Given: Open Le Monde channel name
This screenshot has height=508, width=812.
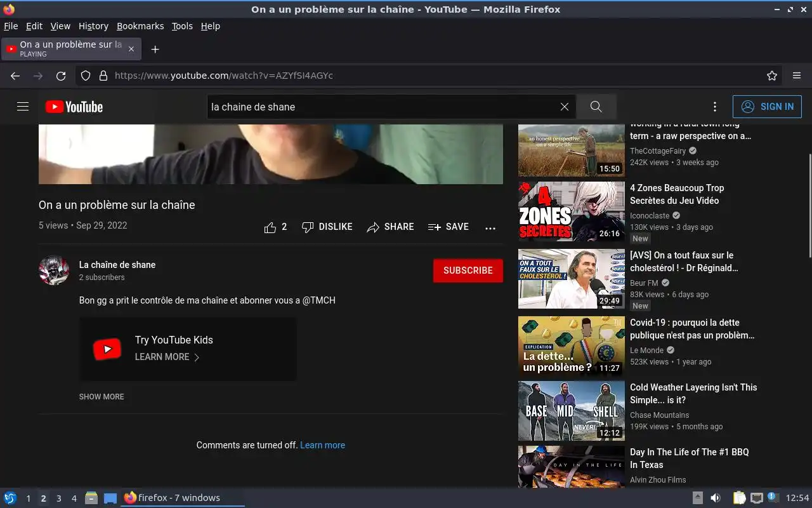Looking at the screenshot, I should pyautogui.click(x=646, y=351).
